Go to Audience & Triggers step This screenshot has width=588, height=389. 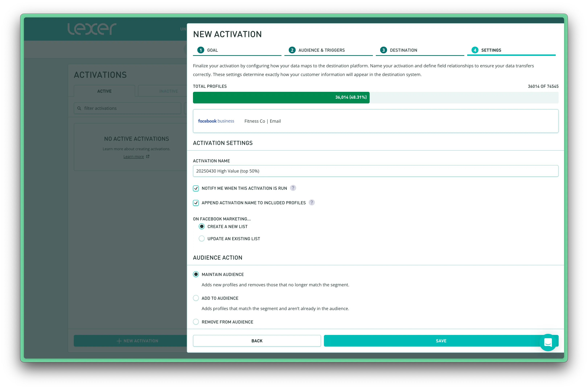[321, 50]
